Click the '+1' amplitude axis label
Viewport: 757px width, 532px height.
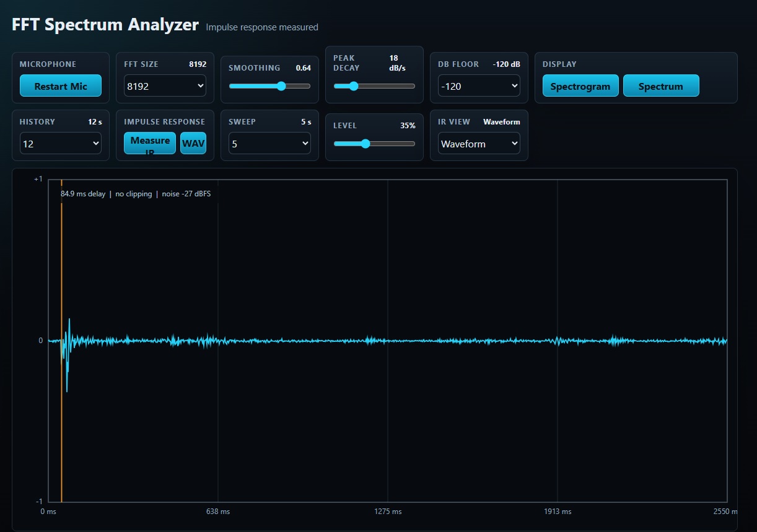click(x=38, y=180)
